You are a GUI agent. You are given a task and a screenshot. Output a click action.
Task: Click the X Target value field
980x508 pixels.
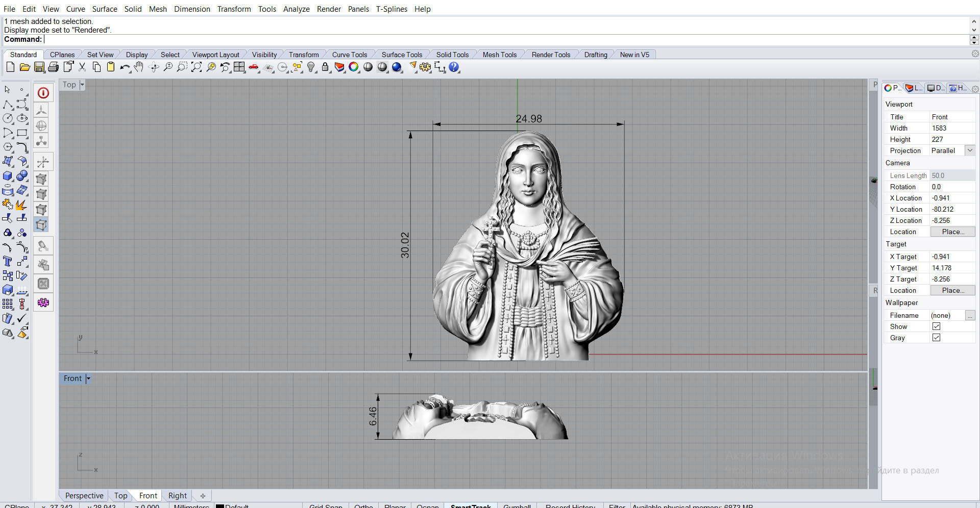click(x=952, y=257)
